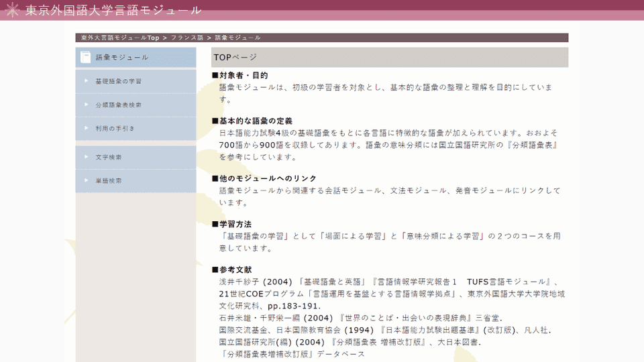Click the snowflake logo icon in the header

tap(13, 10)
